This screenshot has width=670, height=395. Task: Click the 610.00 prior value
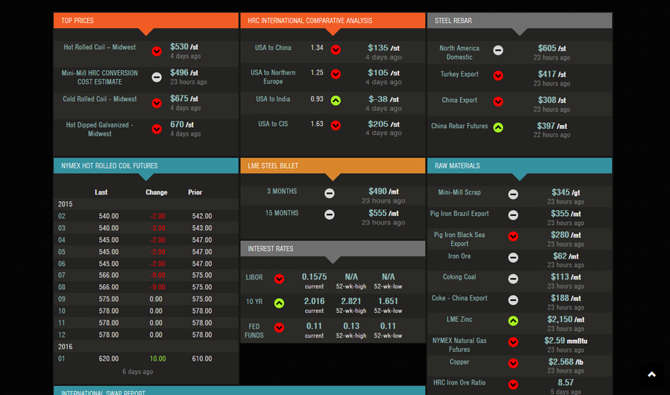coord(202,359)
